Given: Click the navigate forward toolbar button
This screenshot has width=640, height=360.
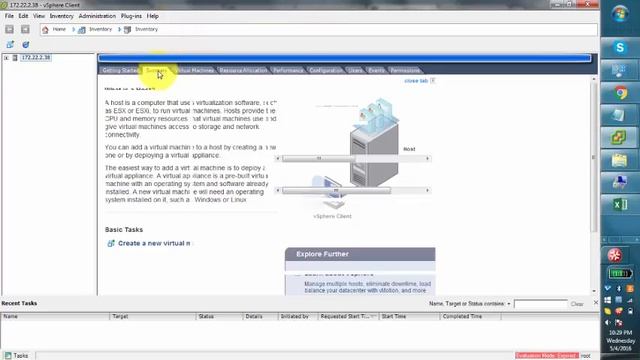Looking at the screenshot, I should (x=25, y=29).
